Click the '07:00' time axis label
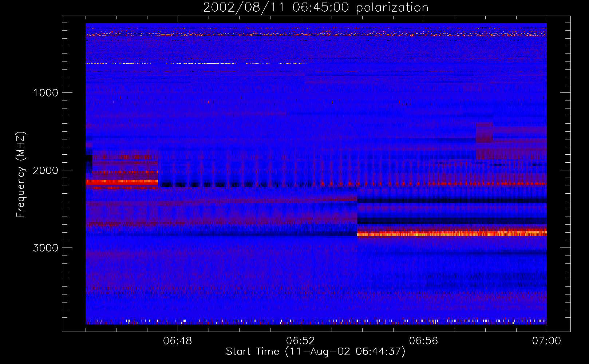 tap(546, 341)
